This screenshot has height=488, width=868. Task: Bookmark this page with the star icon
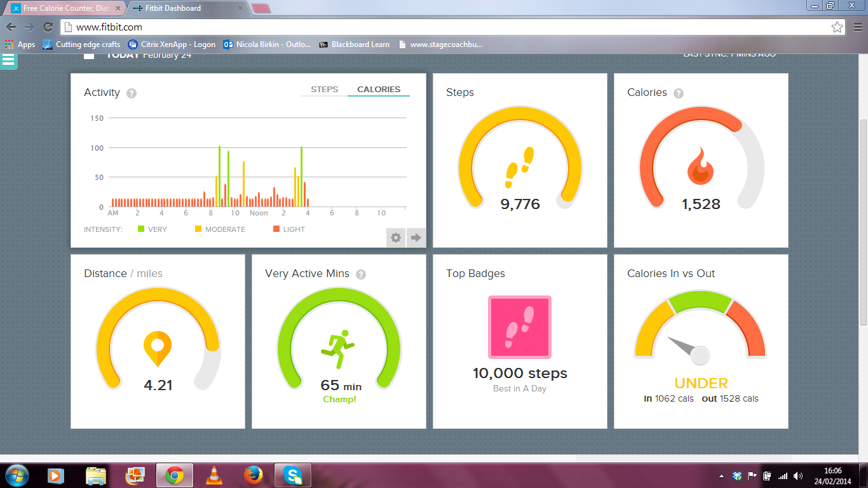[x=837, y=27]
